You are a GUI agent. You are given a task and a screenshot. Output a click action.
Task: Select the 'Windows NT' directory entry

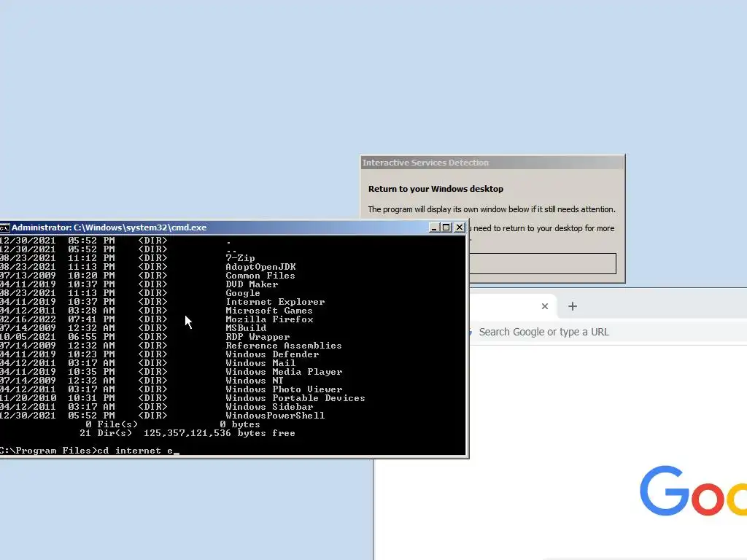pos(255,381)
